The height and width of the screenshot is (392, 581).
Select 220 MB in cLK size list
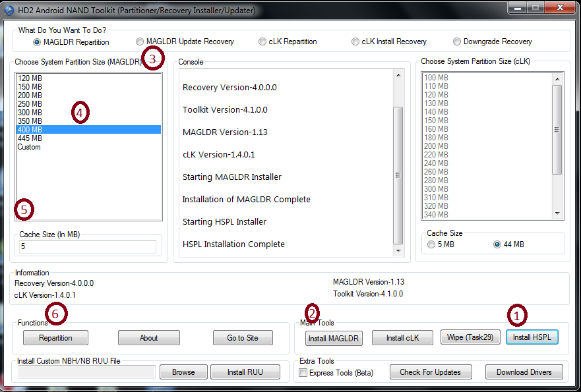coord(487,155)
